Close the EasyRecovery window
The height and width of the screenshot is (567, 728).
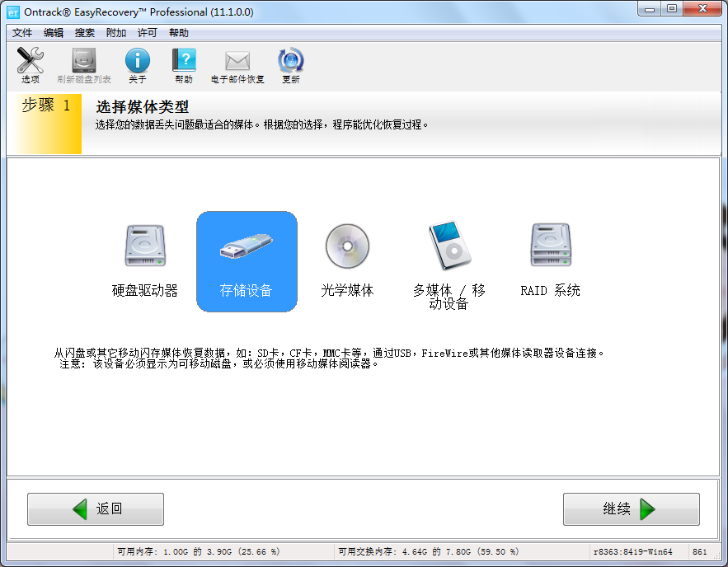tap(703, 9)
